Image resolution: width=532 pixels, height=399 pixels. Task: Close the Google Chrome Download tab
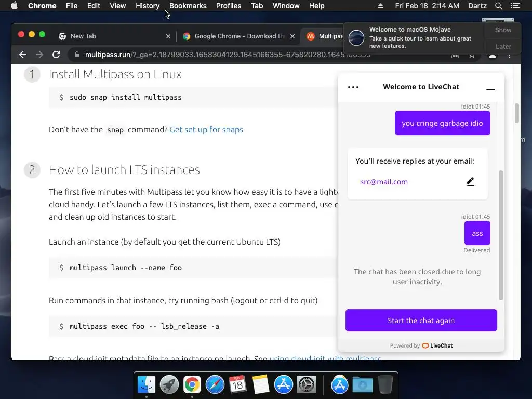(x=292, y=36)
